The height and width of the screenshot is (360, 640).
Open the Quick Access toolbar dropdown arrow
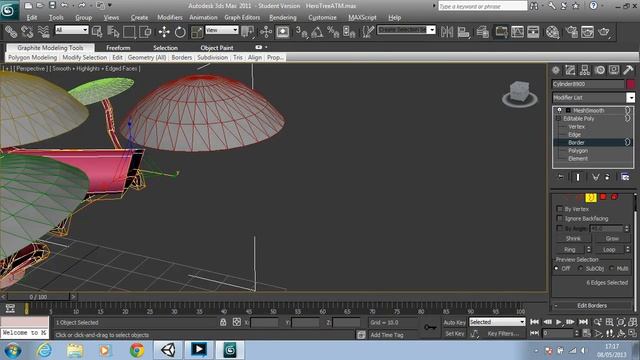pyautogui.click(x=110, y=5)
